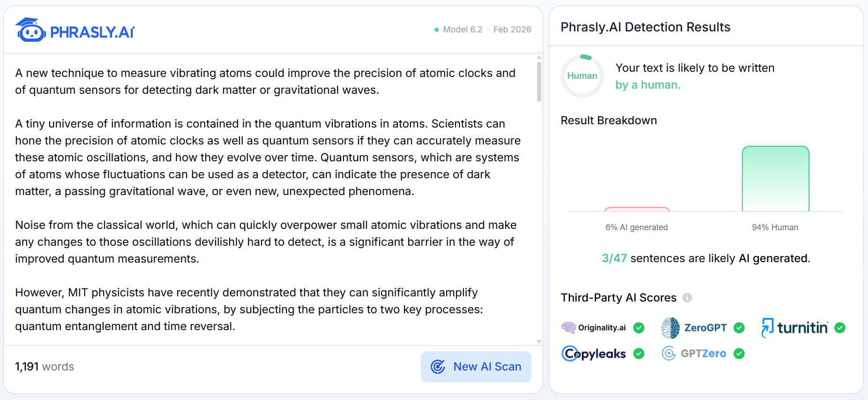This screenshot has height=400, width=868.
Task: Click the Originality.ai logo icon
Action: tap(568, 328)
